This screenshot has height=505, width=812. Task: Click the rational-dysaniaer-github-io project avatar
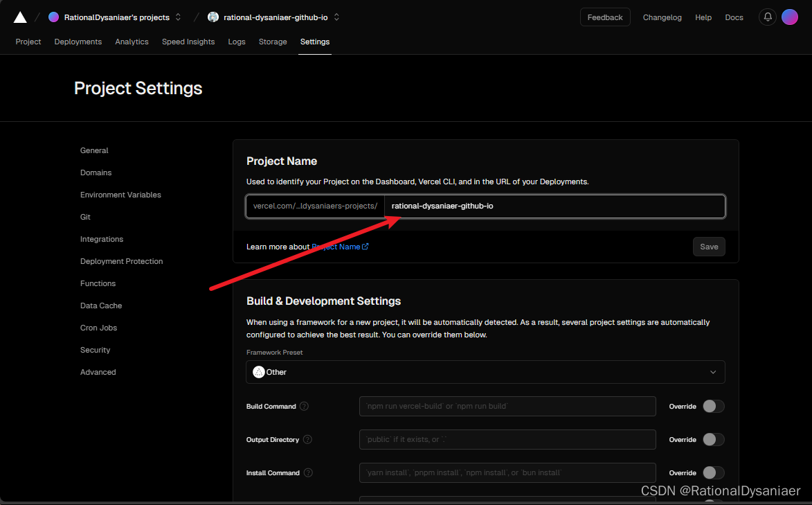[213, 17]
